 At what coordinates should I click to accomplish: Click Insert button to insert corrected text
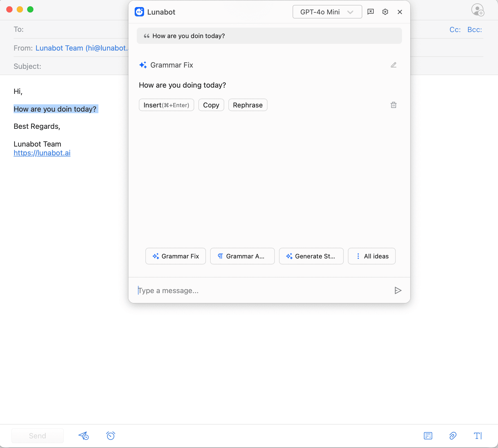[167, 105]
